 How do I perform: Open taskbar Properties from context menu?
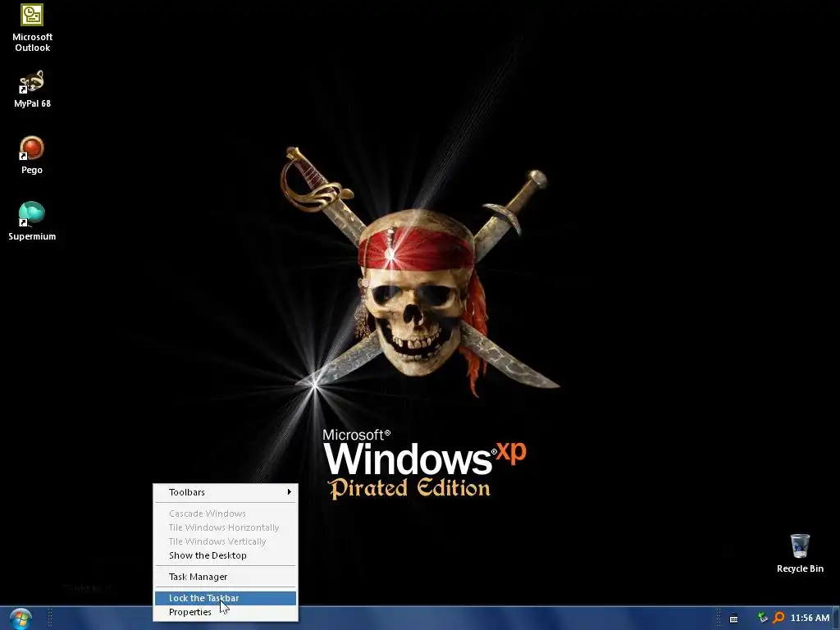pos(226,612)
